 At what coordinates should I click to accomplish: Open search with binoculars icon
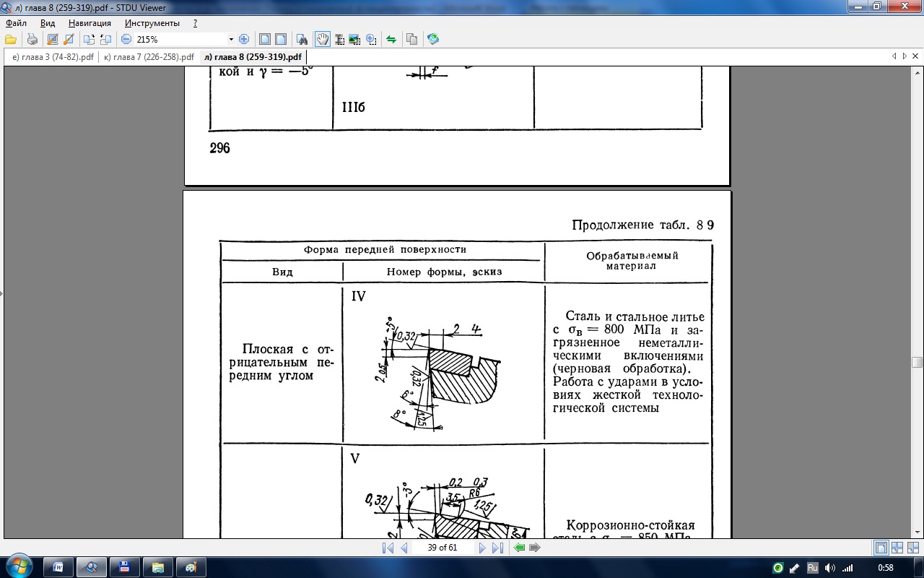click(302, 39)
